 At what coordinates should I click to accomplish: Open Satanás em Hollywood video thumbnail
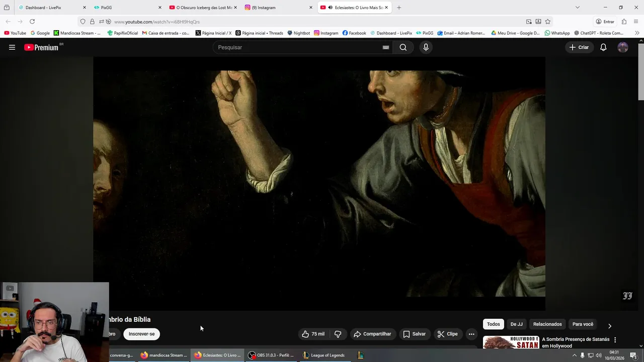[511, 342]
